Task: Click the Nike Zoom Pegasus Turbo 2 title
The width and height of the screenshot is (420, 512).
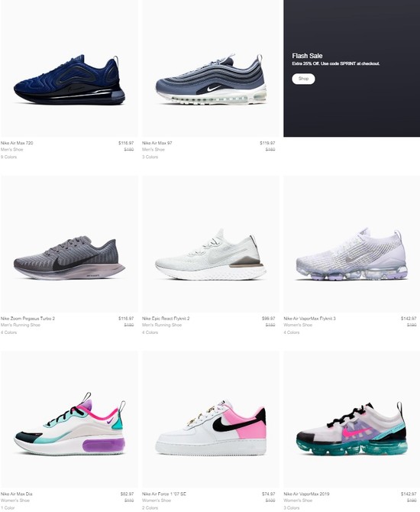Action: click(x=27, y=319)
